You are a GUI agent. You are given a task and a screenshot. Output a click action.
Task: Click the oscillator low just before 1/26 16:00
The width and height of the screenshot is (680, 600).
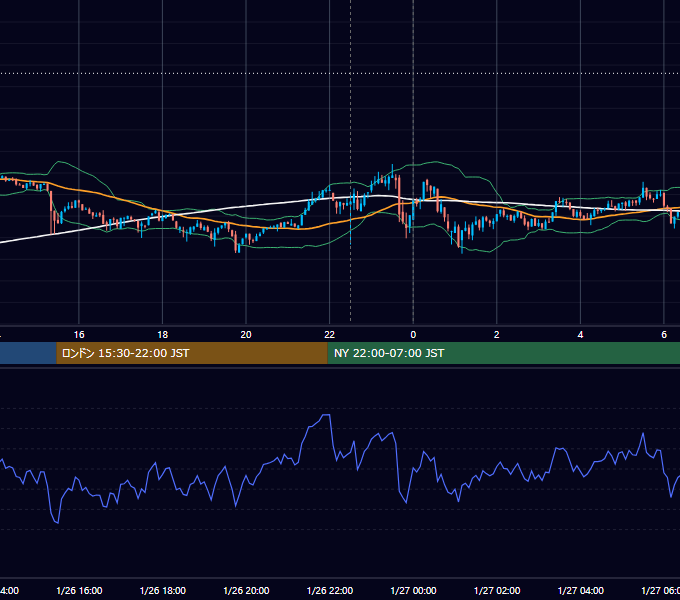(57, 523)
